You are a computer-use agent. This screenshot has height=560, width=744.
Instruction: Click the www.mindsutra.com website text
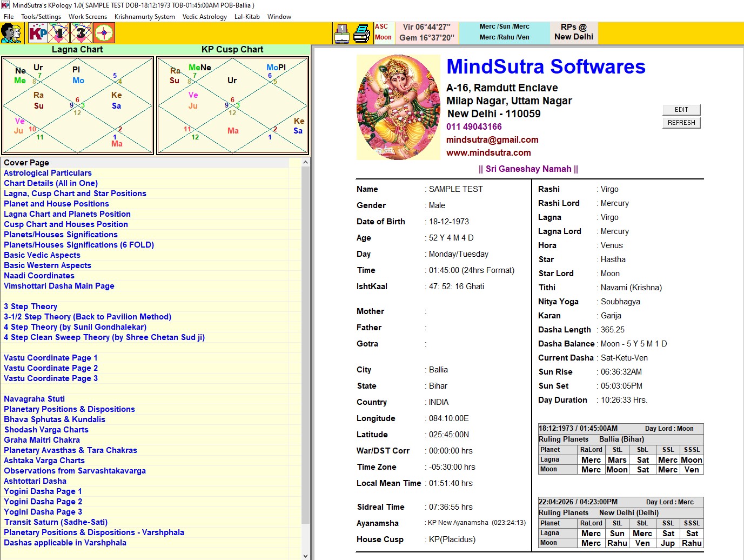pos(488,153)
